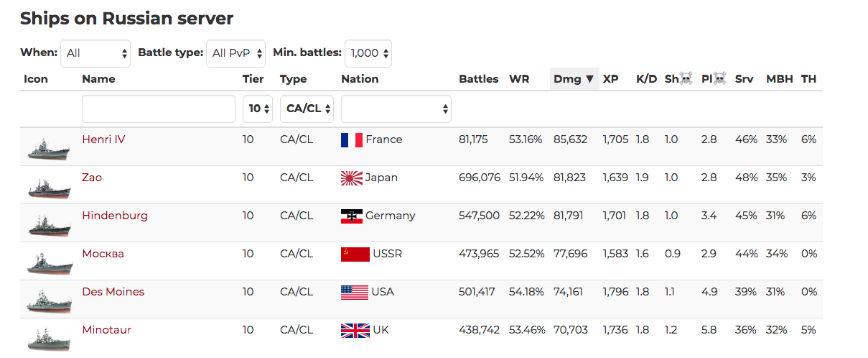Open the Москва ship link

pyautogui.click(x=103, y=254)
